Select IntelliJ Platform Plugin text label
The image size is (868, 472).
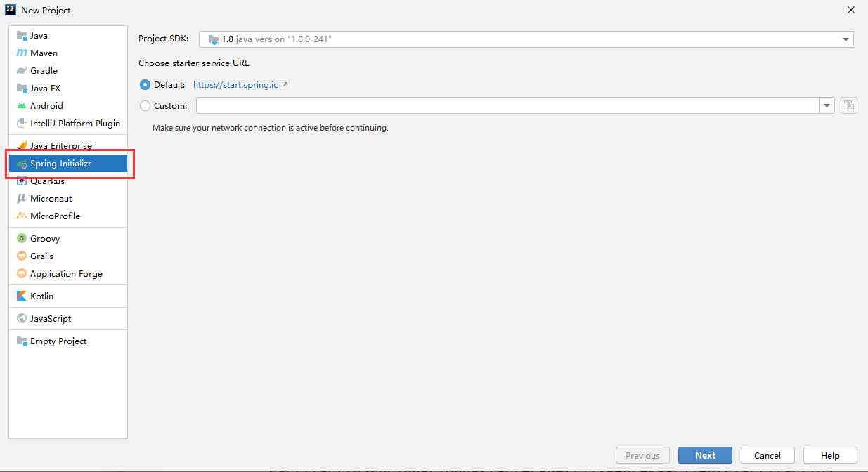tap(75, 123)
